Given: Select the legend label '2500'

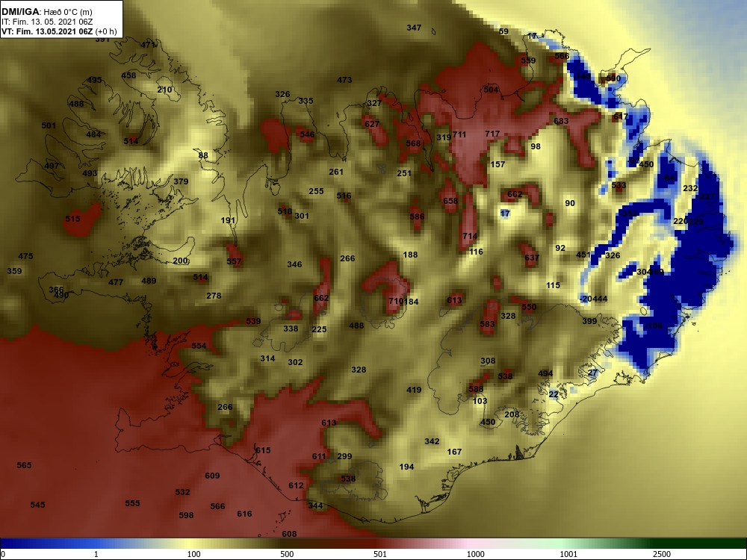Looking at the screenshot, I should click(662, 554).
